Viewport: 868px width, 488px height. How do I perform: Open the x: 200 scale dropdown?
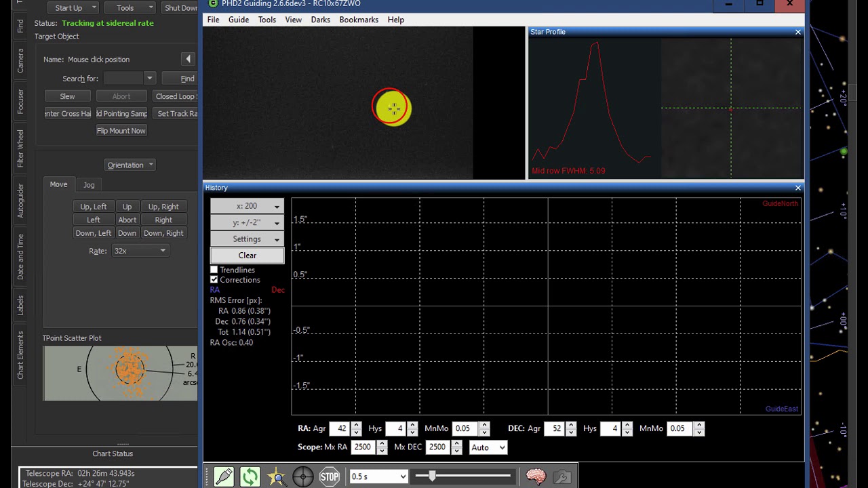click(247, 206)
